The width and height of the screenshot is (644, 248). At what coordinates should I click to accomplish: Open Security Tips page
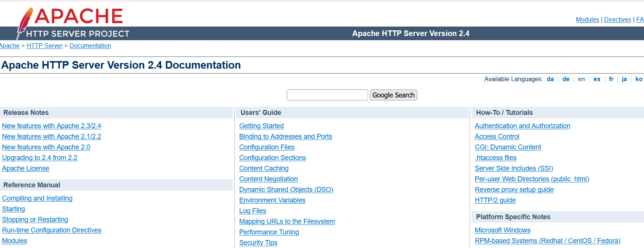(258, 243)
